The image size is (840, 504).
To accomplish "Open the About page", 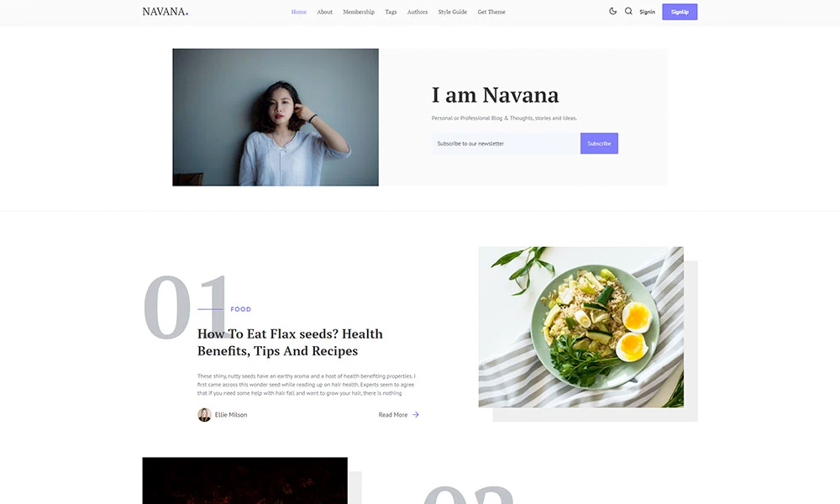I will coord(324,12).
